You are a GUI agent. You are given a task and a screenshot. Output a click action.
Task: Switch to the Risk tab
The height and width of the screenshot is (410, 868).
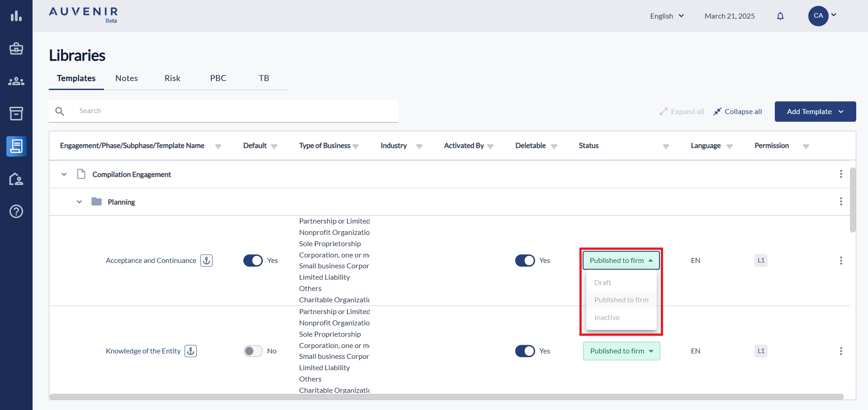tap(172, 78)
